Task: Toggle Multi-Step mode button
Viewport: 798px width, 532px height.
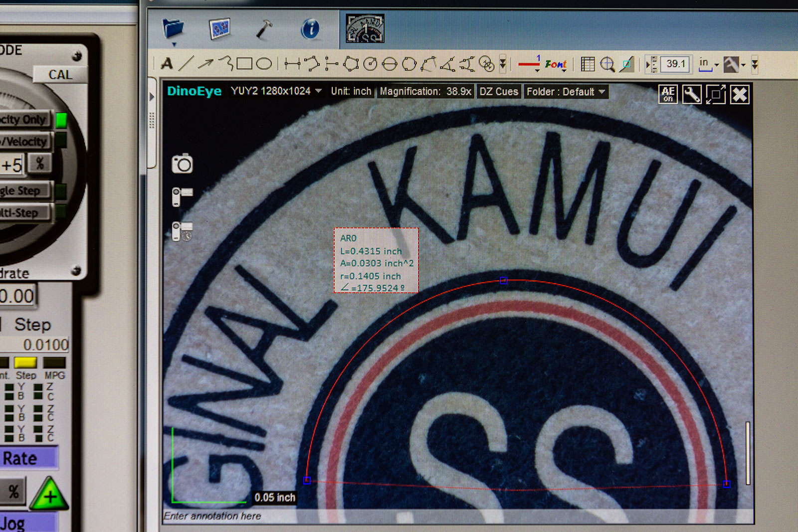Action: pos(25,213)
